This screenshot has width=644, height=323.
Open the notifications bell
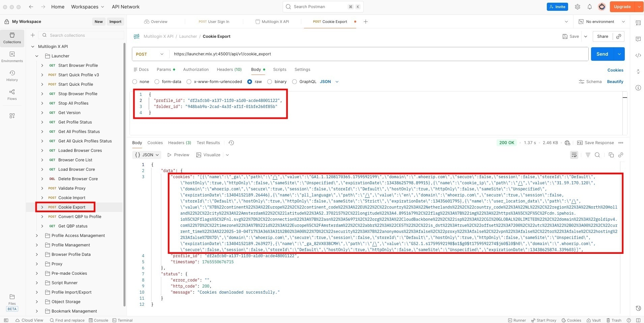point(589,7)
